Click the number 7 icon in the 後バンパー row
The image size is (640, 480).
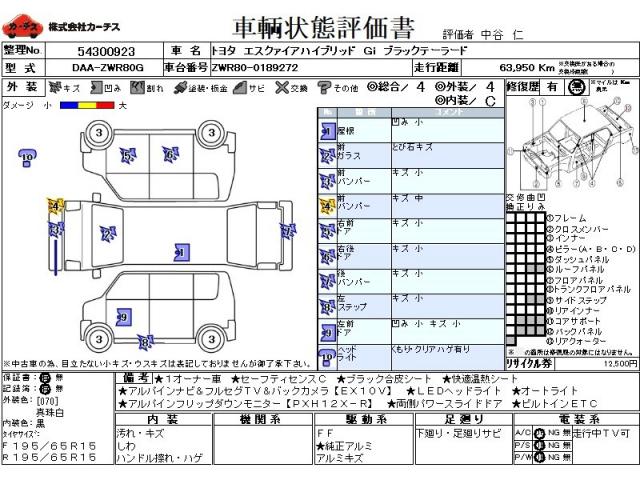click(x=327, y=282)
